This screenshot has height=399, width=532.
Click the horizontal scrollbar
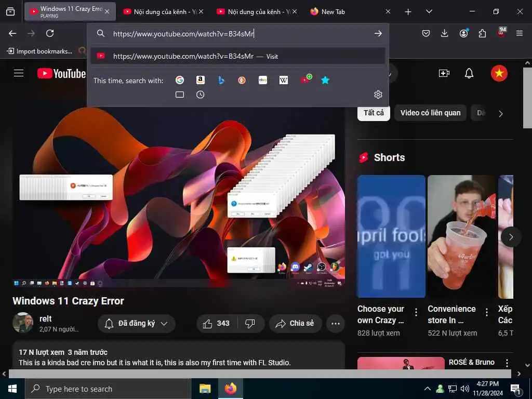pos(260,374)
